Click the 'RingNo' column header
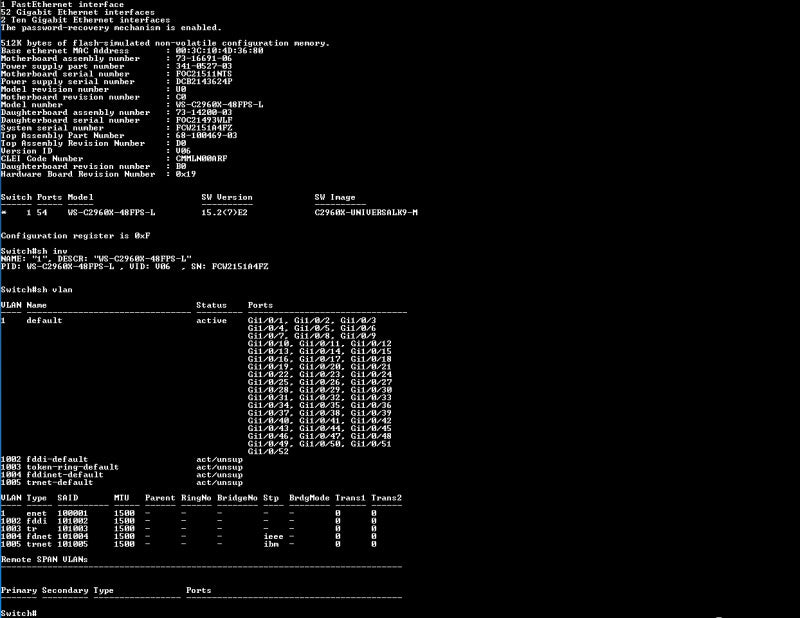 click(196, 498)
